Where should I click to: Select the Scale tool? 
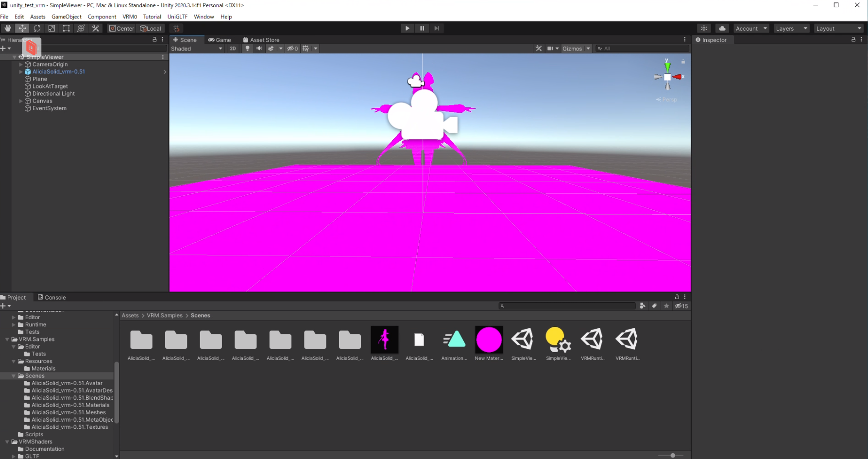pos(51,28)
